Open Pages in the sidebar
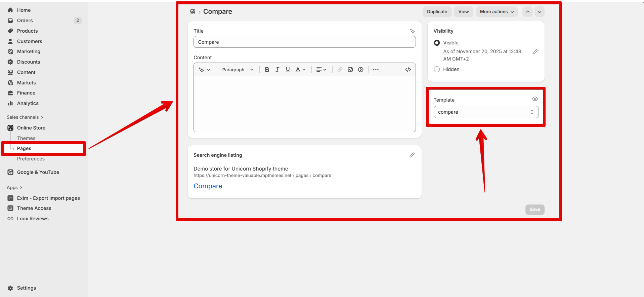The height and width of the screenshot is (297, 644). tap(24, 148)
